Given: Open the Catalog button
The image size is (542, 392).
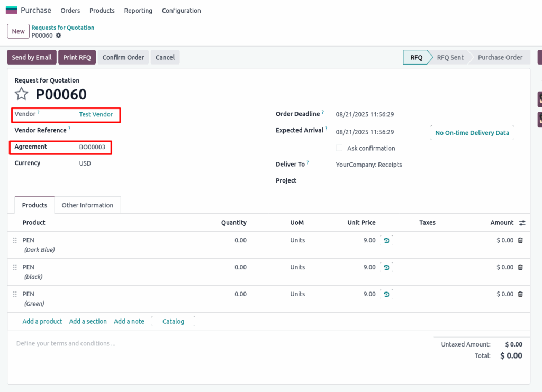Looking at the screenshot, I should (173, 322).
